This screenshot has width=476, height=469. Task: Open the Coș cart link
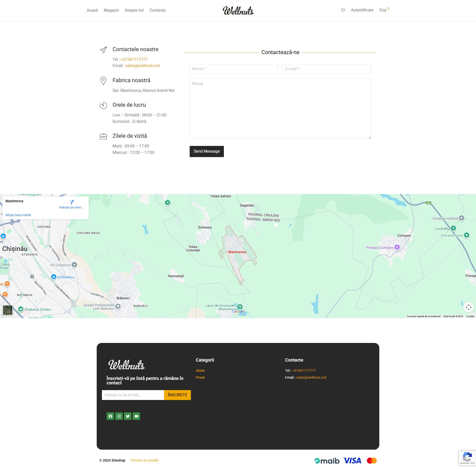[383, 10]
